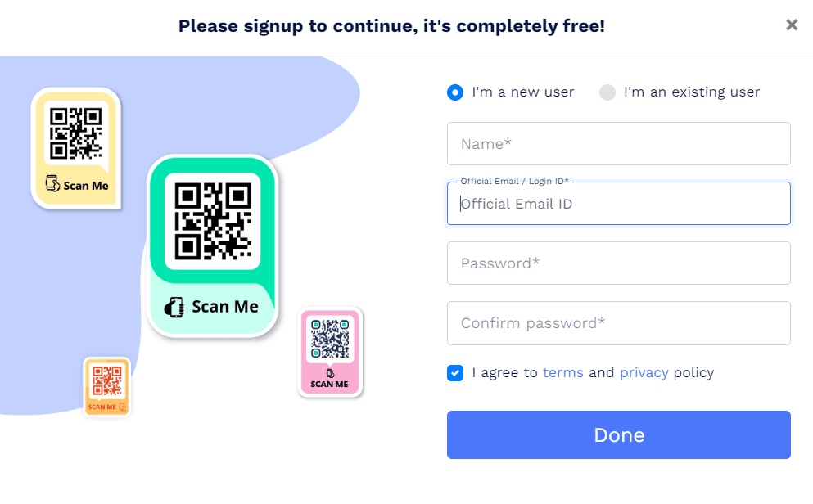The image size is (813, 504).
Task: Dismiss the signup dialog with the X
Action: coord(791,25)
